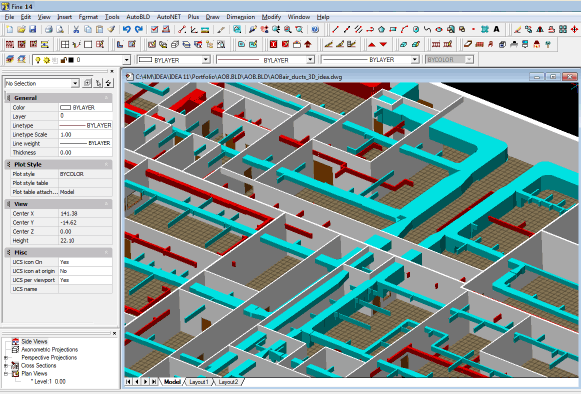Switch to the Layout1 tab
The height and width of the screenshot is (394, 581).
click(199, 382)
